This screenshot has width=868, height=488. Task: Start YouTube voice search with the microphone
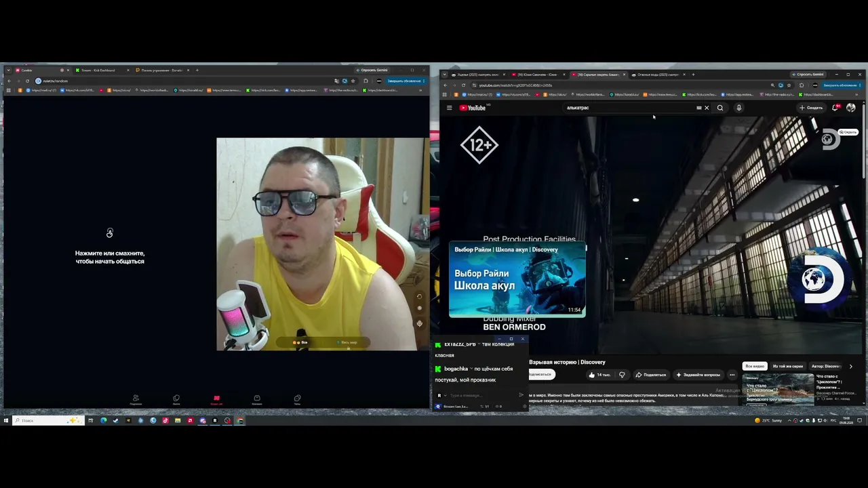[x=738, y=108]
